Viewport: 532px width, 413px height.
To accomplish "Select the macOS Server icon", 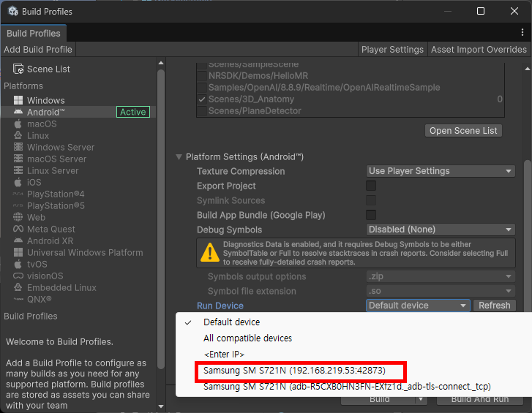I will (18, 159).
